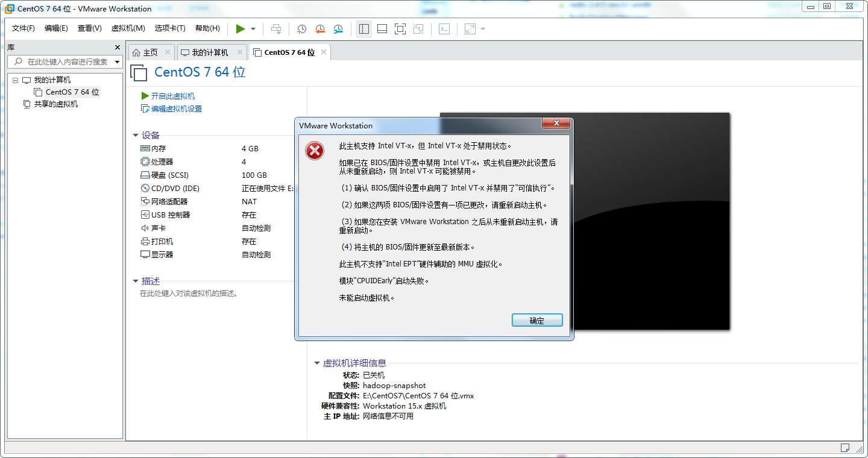Collapse the 虚拟机详细信息 section
This screenshot has width=868, height=458.
(x=316, y=363)
